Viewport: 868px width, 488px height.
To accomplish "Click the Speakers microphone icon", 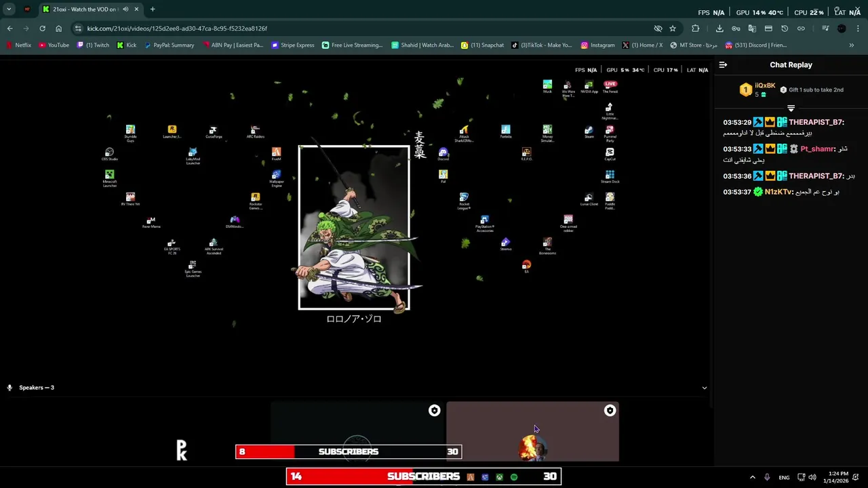I will 9,388.
